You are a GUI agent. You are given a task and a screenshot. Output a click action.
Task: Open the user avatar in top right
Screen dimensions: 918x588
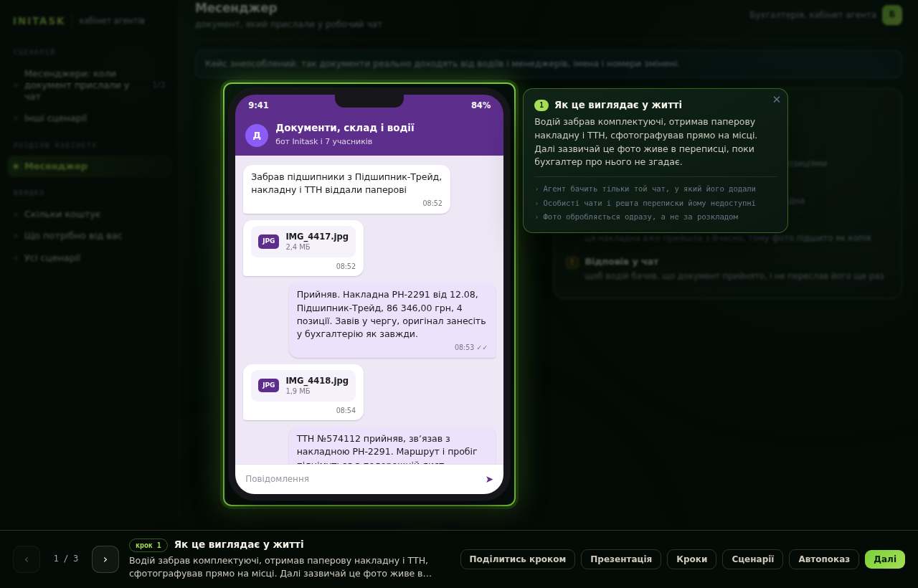892,15
